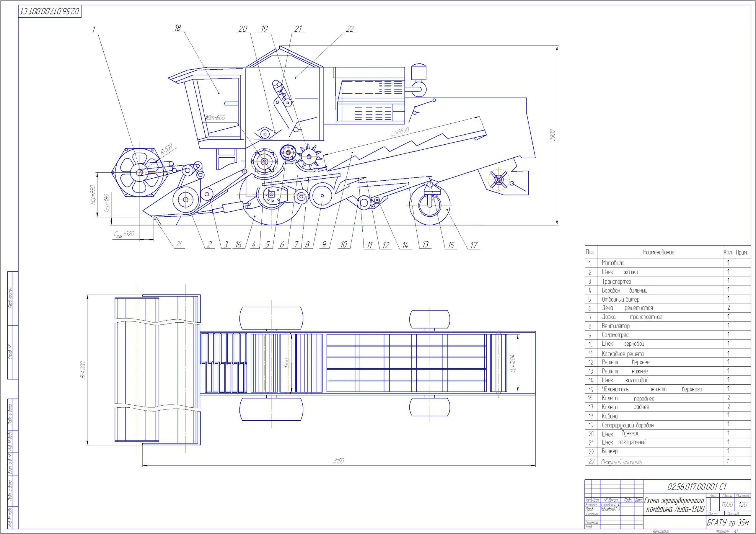Image resolution: width=756 pixels, height=534 pixels.
Task: Click the Cmax=320 dimension label
Action: pyautogui.click(x=124, y=234)
